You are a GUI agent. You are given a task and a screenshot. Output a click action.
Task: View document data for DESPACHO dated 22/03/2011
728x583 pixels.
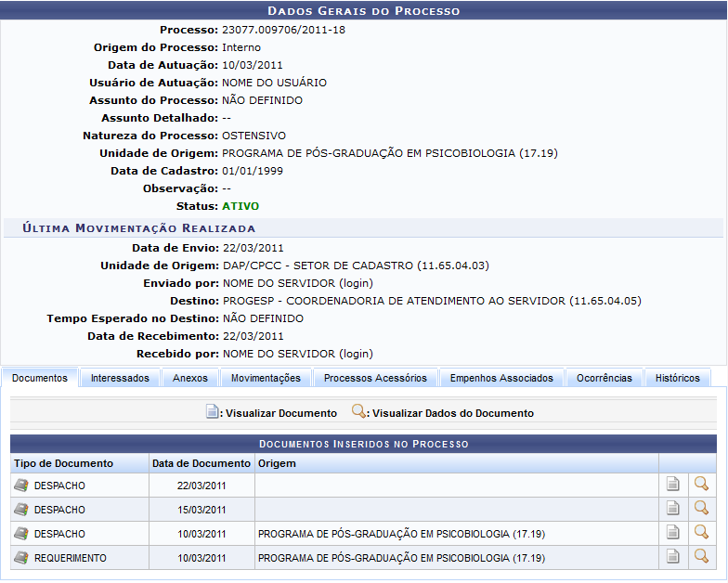[701, 484]
